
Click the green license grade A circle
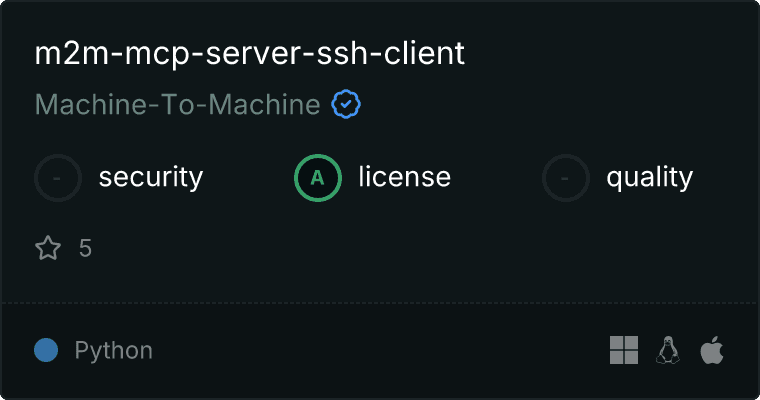pos(318,178)
